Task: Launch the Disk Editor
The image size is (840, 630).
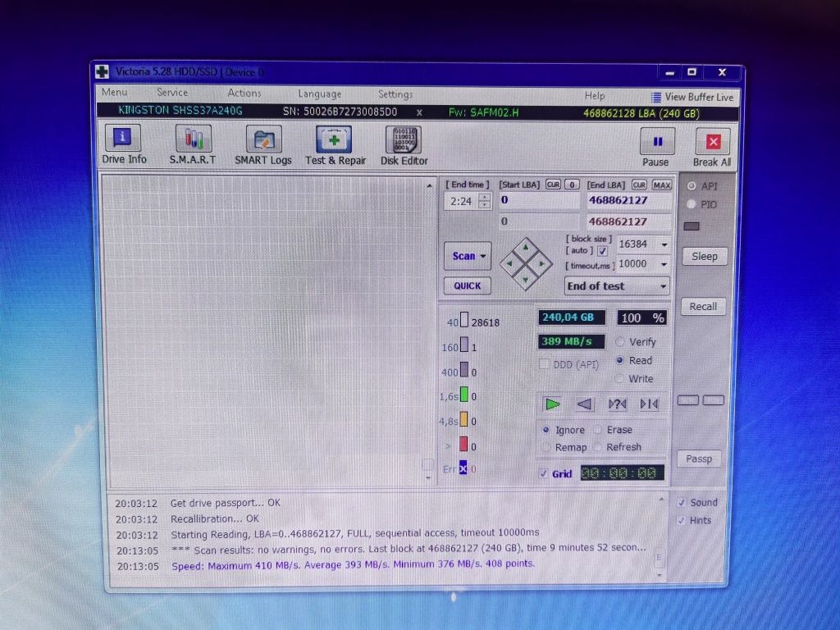Action: (x=404, y=146)
